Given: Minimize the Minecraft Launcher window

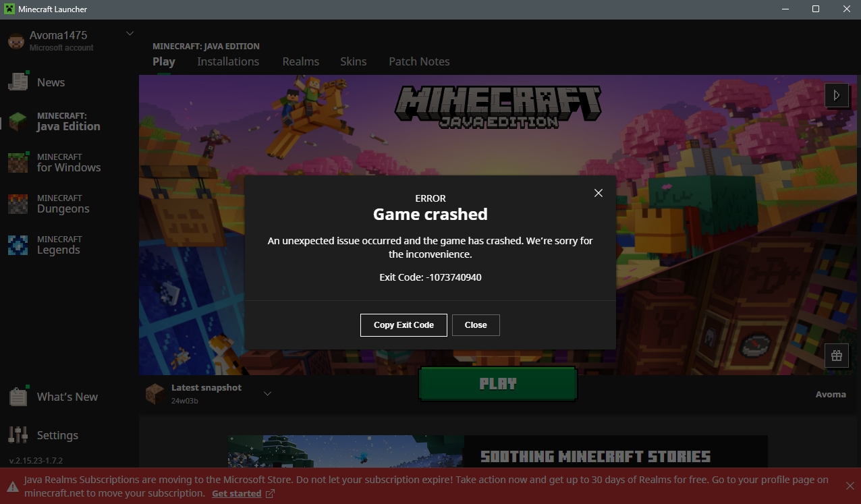Looking at the screenshot, I should (x=785, y=9).
